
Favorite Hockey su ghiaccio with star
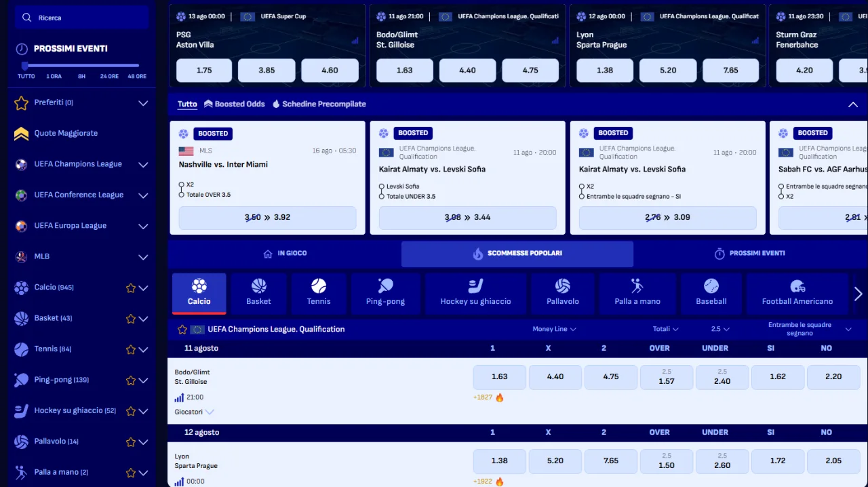coord(131,411)
